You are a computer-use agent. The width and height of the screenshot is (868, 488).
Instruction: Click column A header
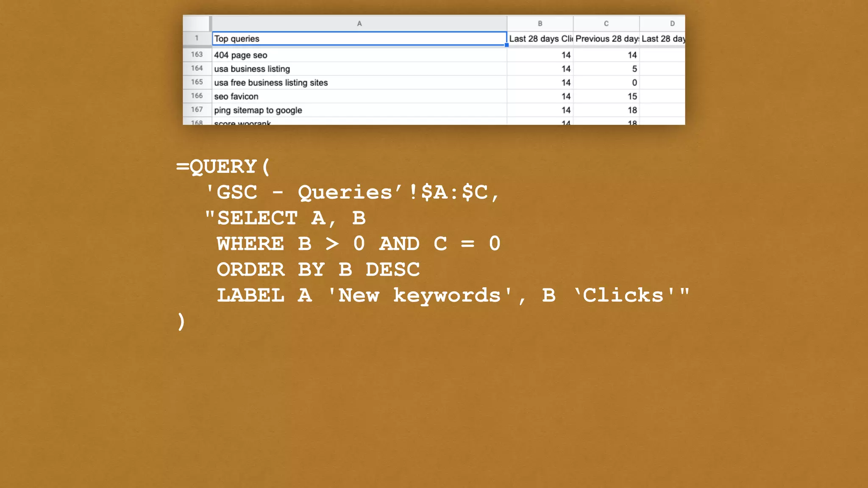[359, 23]
